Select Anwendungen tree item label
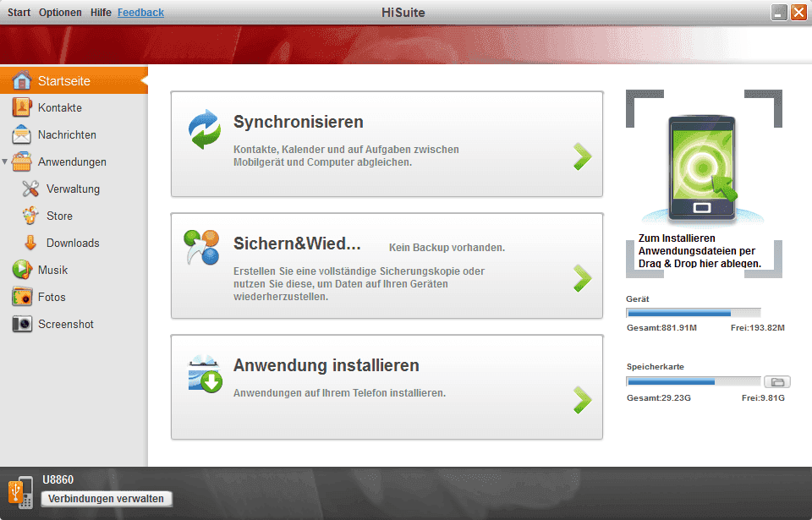Image resolution: width=812 pixels, height=520 pixels. (x=72, y=161)
